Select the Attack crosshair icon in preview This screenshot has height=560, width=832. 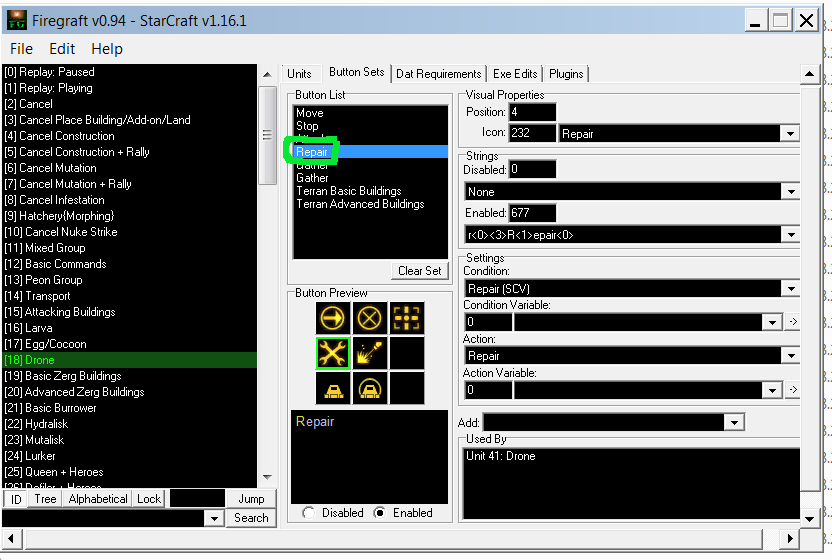coord(406,318)
